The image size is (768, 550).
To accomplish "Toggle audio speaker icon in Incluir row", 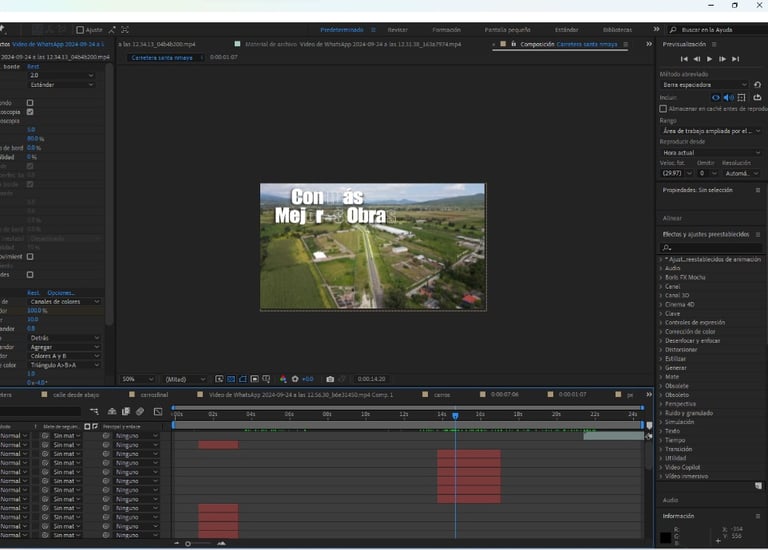I will tap(729, 97).
